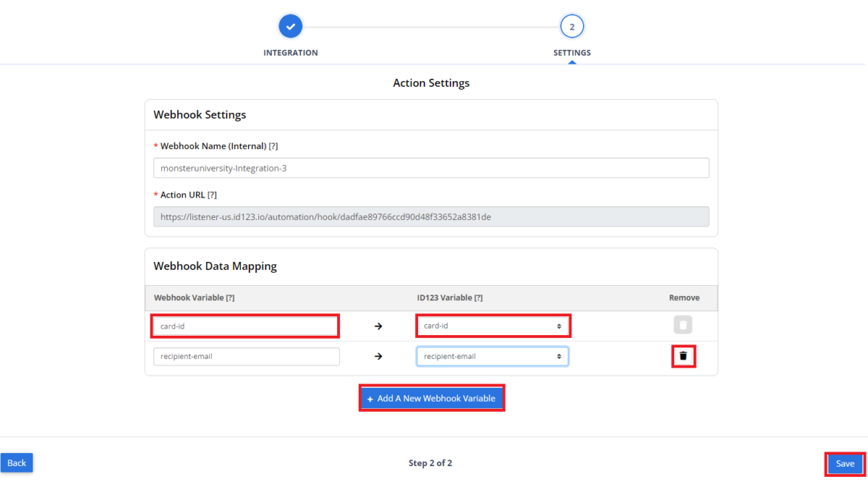The height and width of the screenshot is (495, 868).
Task: Go back with the Back button
Action: (17, 462)
